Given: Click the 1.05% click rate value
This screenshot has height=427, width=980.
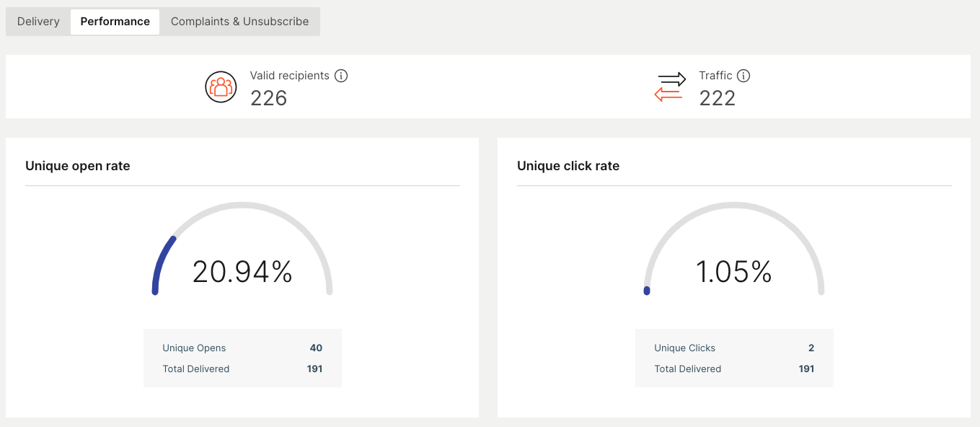Looking at the screenshot, I should tap(733, 272).
